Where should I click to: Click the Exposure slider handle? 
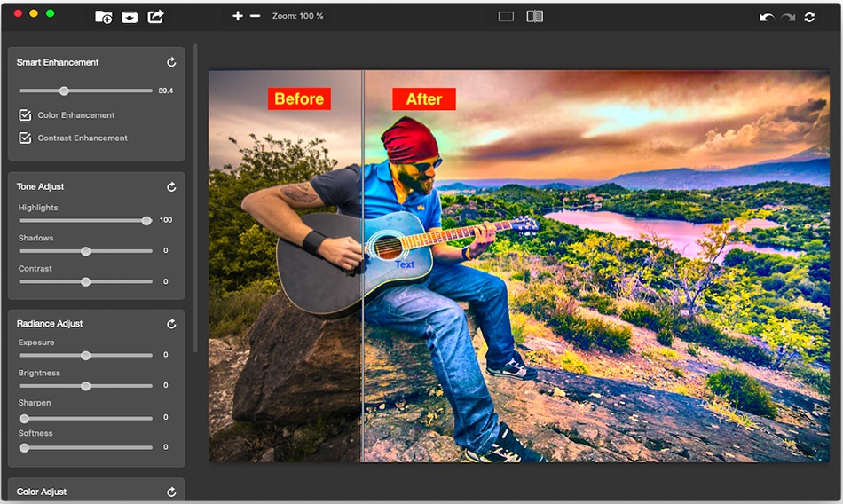(85, 356)
